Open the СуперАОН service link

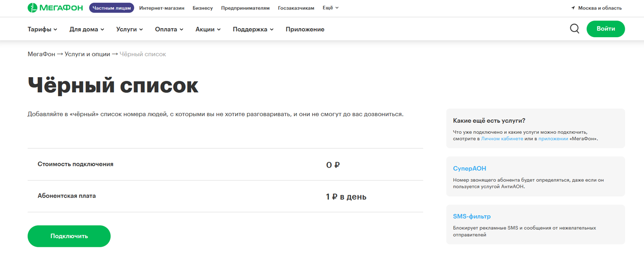[470, 168]
